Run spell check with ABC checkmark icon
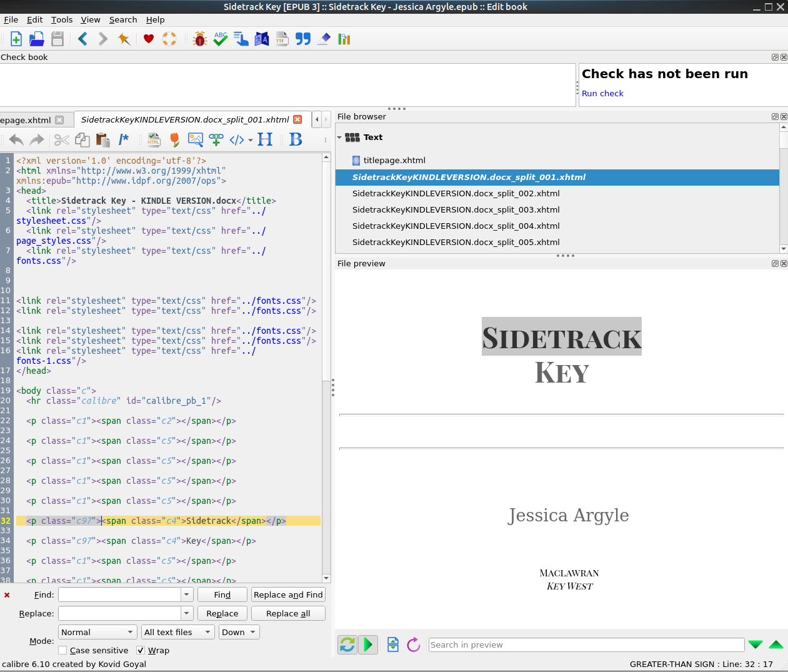This screenshot has width=788, height=672. 221,39
